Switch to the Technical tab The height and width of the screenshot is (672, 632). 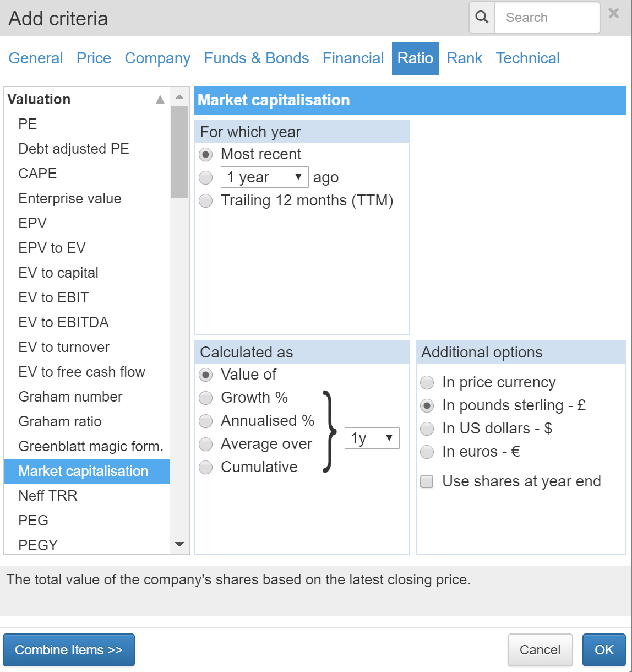527,58
